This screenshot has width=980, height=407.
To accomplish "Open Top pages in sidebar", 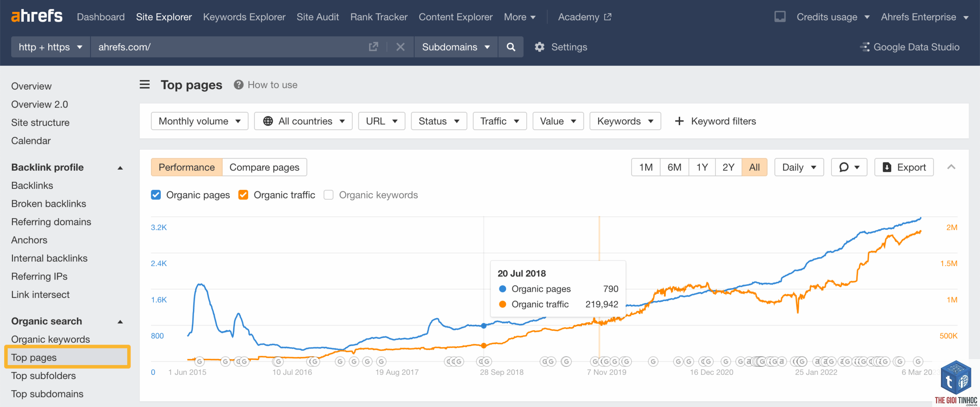I will [x=67, y=357].
